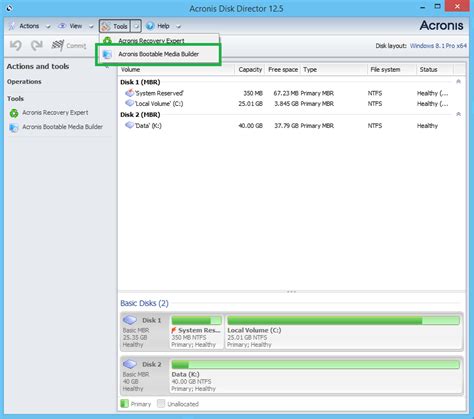Expand the View menu dropdown arrow
Viewport: 474px width, 419px height.
click(x=91, y=26)
